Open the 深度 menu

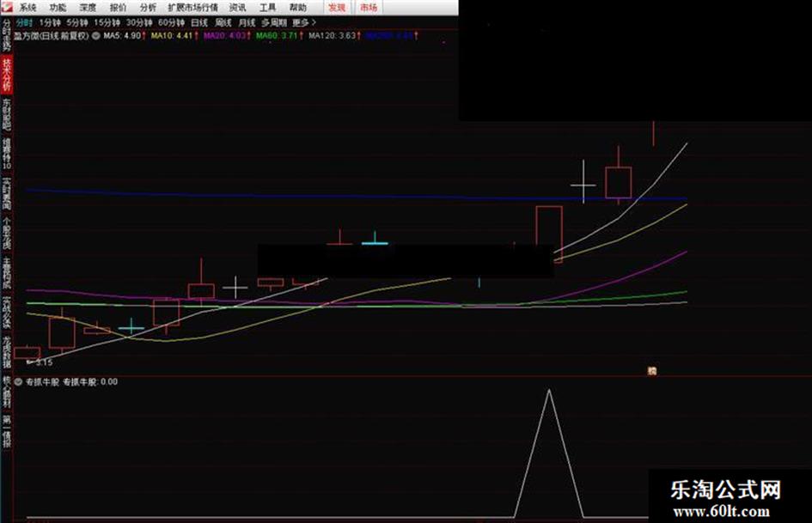point(88,7)
